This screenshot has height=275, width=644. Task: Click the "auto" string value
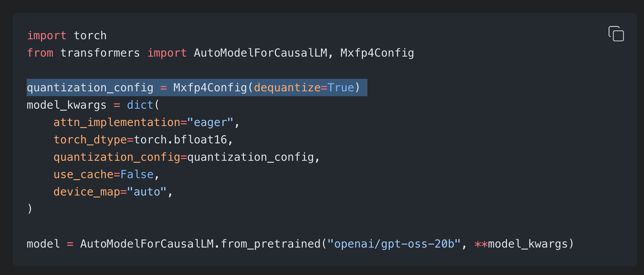147,192
